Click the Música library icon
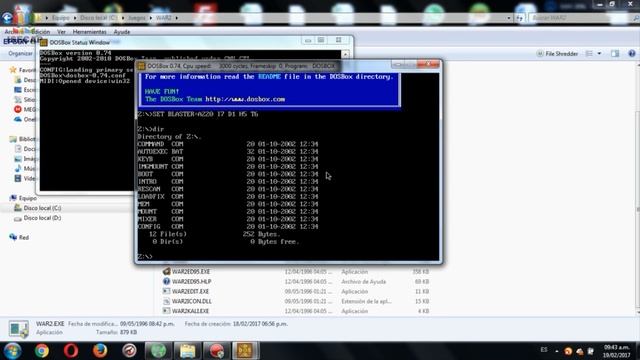Viewport: 640px width, 360px height. [18, 169]
